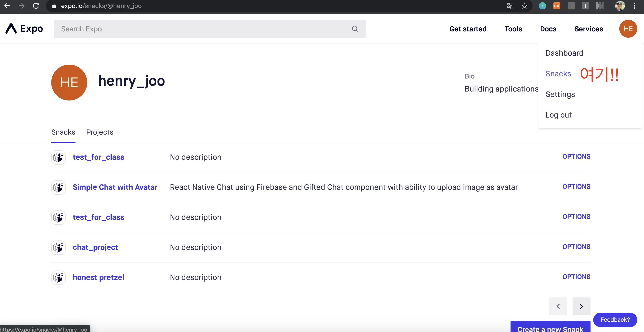The image size is (644, 332).
Task: Go to previous page of snacks
Action: point(558,306)
